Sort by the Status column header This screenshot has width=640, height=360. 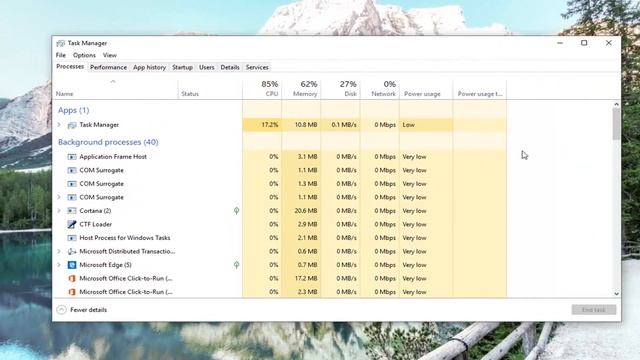coord(210,89)
